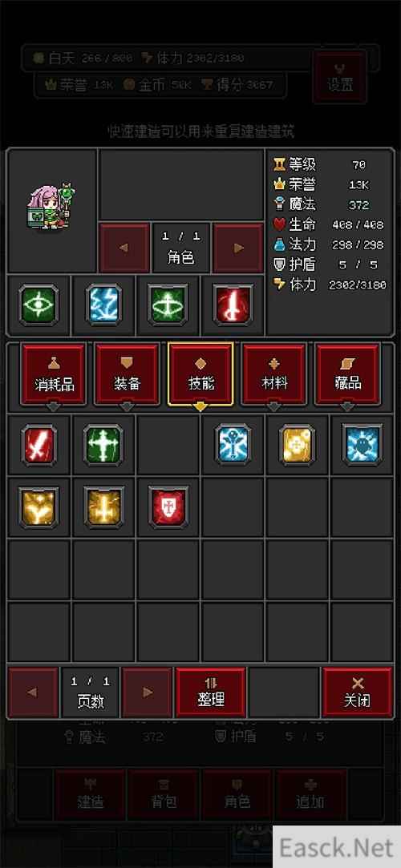Image resolution: width=401 pixels, height=868 pixels.
Task: Select the green halo ring equipped skill
Action: click(168, 305)
